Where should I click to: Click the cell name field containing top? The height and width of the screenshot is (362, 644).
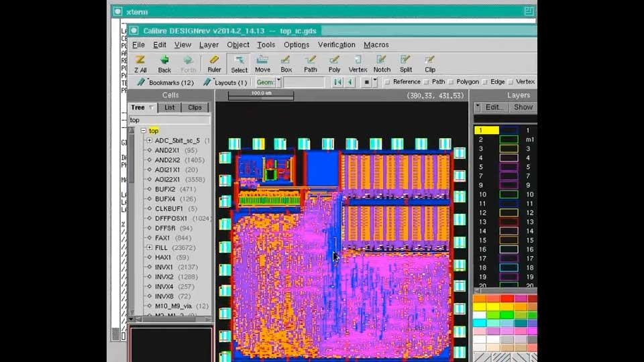(x=170, y=120)
